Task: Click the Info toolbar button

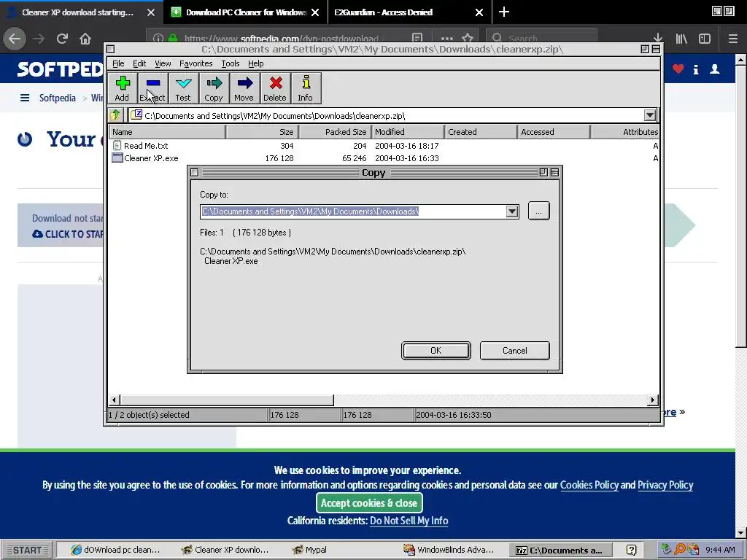Action: [306, 88]
